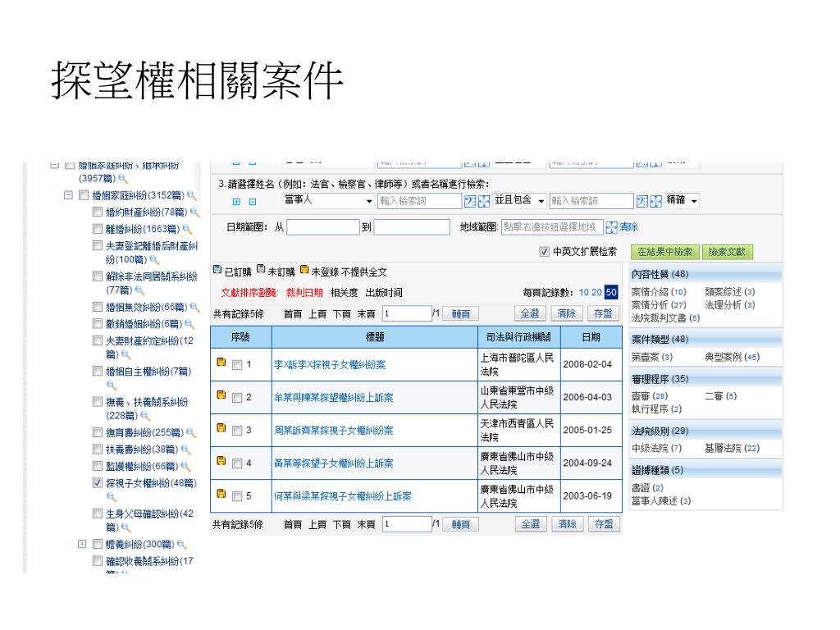Click magnifier icon beside 撤銷婚姻糾紛(6篇)
The height and width of the screenshot is (630, 840).
[x=189, y=324]
